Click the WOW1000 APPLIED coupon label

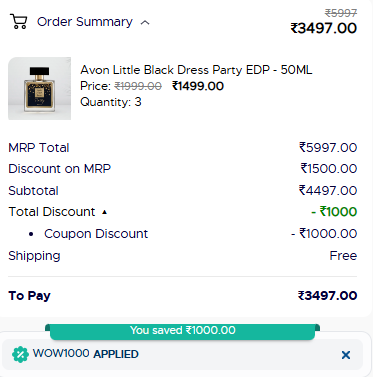click(86, 354)
